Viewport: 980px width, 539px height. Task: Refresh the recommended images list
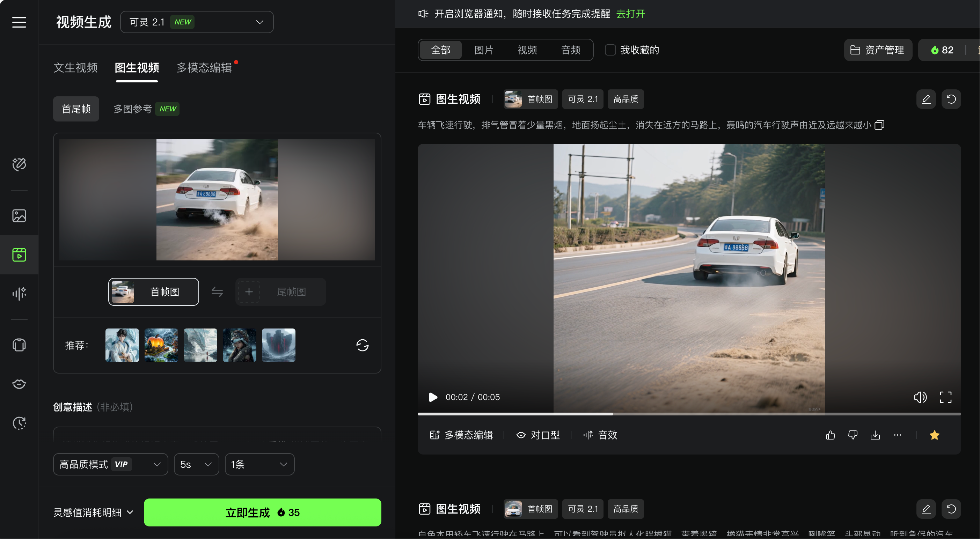click(362, 345)
